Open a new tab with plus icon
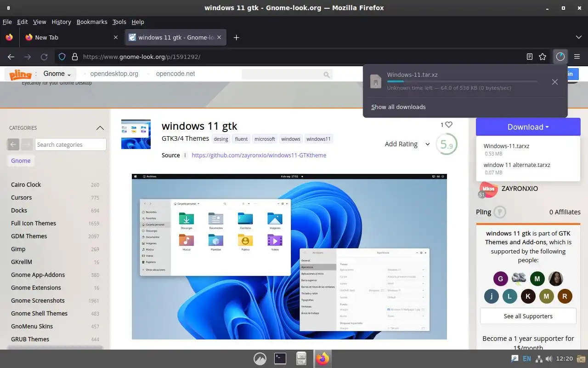Viewport: 588px width, 368px height. tap(236, 37)
